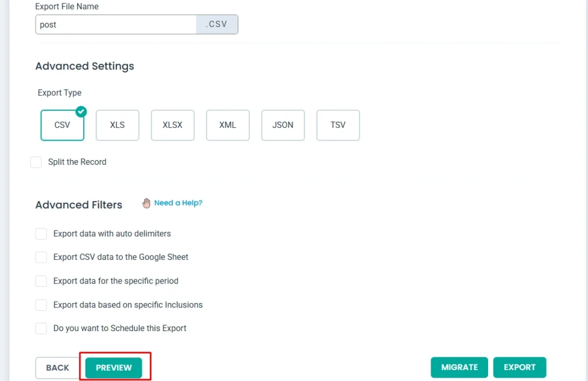Viewport: 588px width, 381px height.
Task: Click the green checkmark badge on CSV
Action: 81,111
